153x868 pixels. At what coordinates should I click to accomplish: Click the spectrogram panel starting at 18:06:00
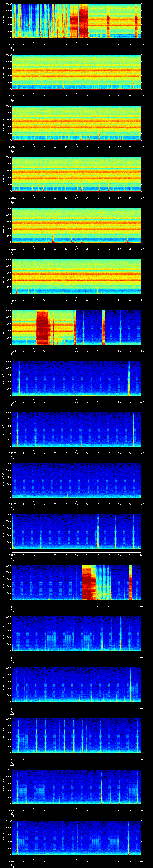click(77, 225)
